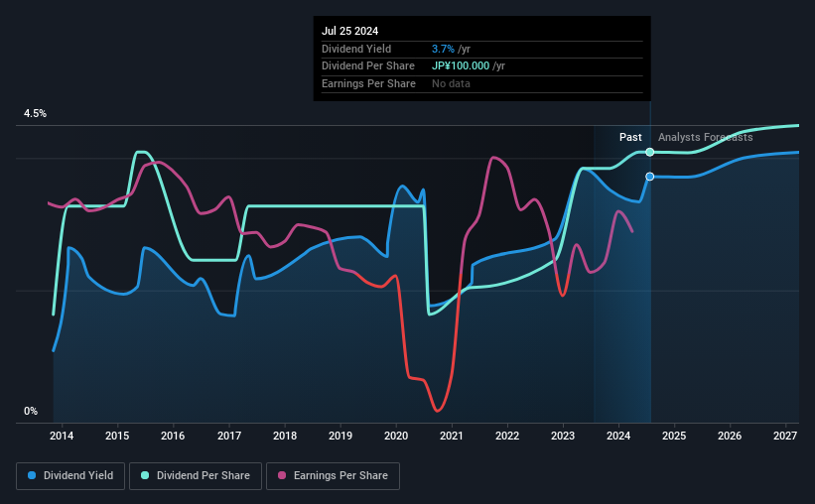This screenshot has width=815, height=504.
Task: Click the tooltip Dividend Yield row label
Action: 356,49
